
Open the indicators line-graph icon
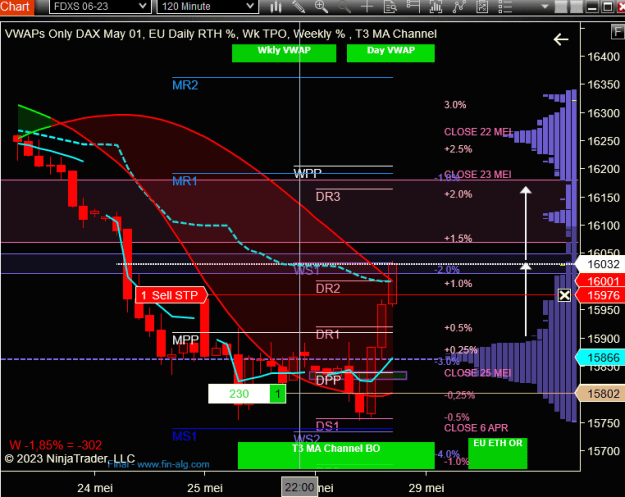(x=459, y=6)
